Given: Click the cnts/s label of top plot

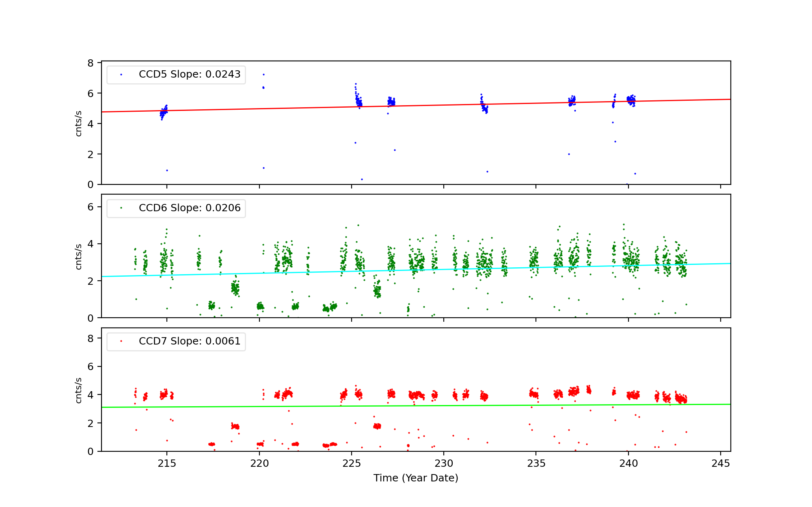Looking at the screenshot, I should coord(79,123).
